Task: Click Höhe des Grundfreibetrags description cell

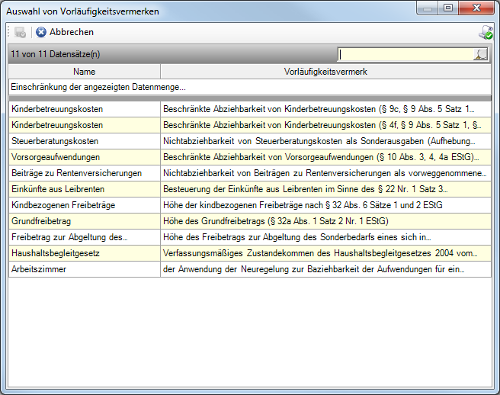Action: [326, 221]
